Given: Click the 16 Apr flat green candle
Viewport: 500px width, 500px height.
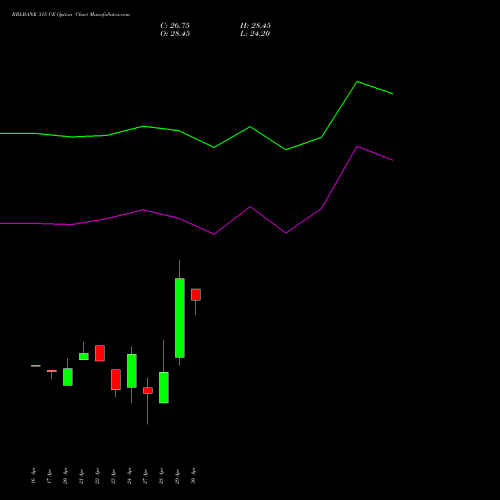Looking at the screenshot, I should click(x=36, y=366).
